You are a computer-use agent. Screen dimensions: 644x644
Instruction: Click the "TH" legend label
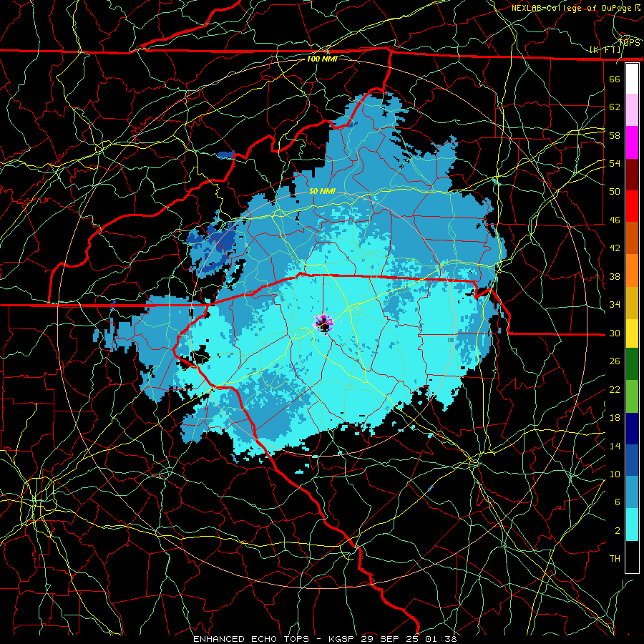point(615,559)
